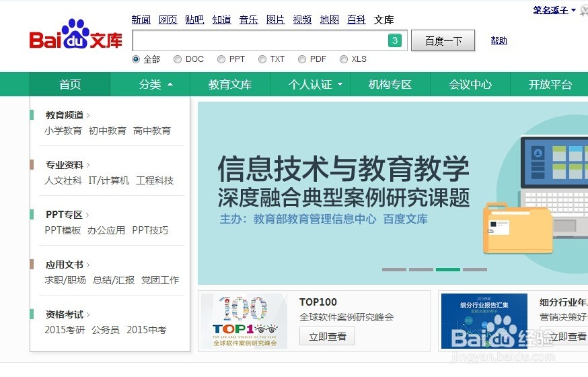Open 初中教育 under 教育频道
Screen dimensions: 588x377
107,131
